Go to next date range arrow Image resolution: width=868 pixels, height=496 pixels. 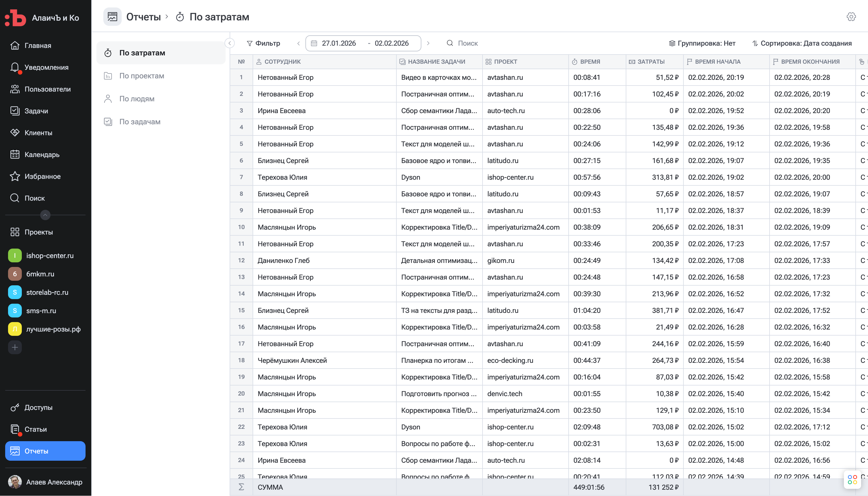click(428, 43)
